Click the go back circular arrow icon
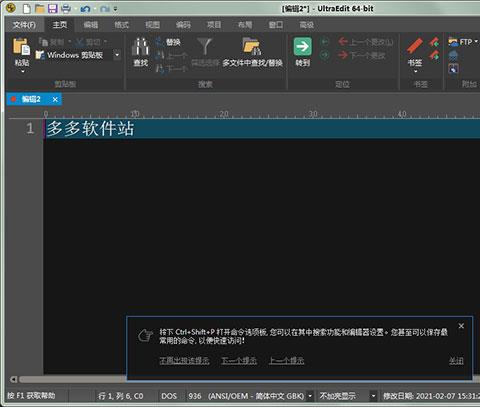This screenshot has width=480, height=407. tap(325, 42)
